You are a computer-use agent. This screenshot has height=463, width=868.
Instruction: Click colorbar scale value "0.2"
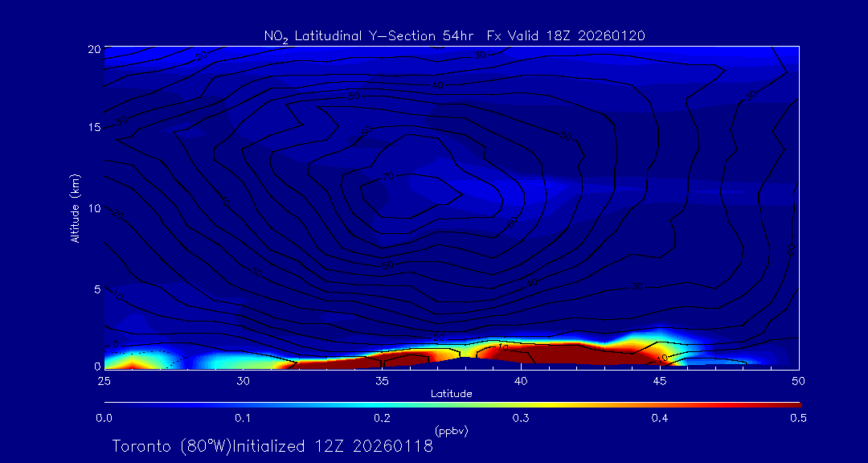382,418
